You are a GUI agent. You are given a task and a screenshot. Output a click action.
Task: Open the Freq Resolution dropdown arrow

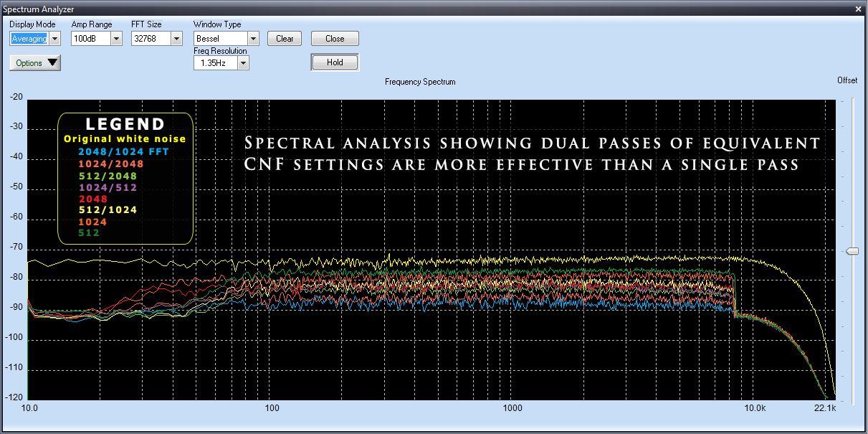point(244,63)
